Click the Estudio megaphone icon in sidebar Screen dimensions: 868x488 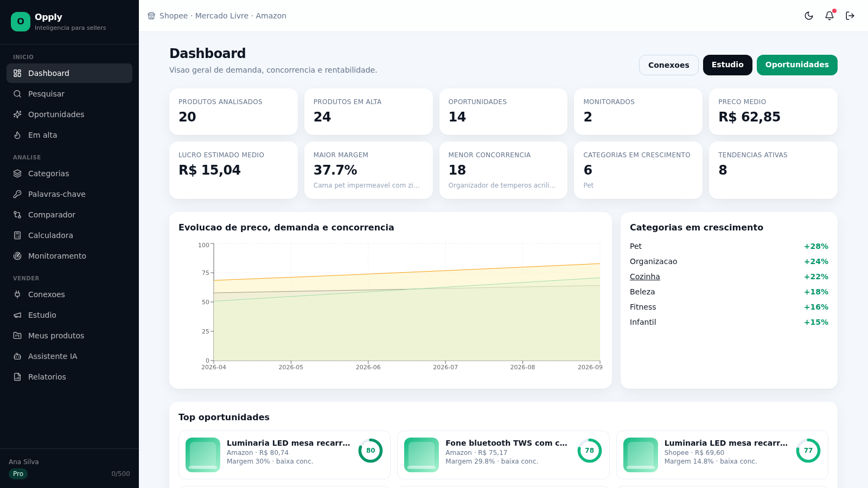[17, 315]
